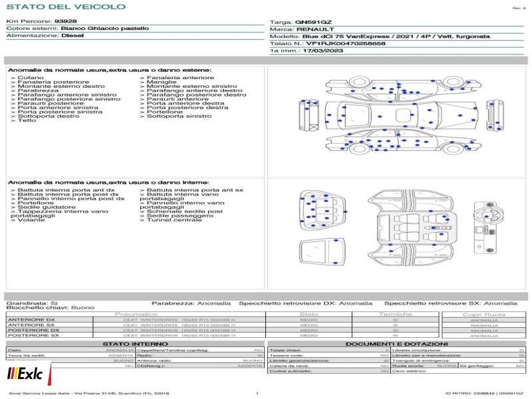Select the mileage value '93928'
Viewport: 532px width, 399px height.
pyautogui.click(x=65, y=21)
